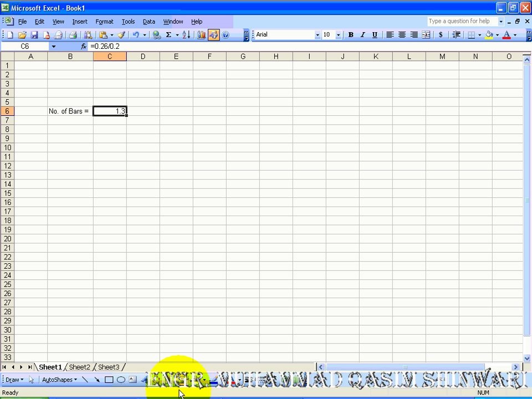Open Microsoft Excel Help icon
The image size is (532, 399).
tap(226, 34)
